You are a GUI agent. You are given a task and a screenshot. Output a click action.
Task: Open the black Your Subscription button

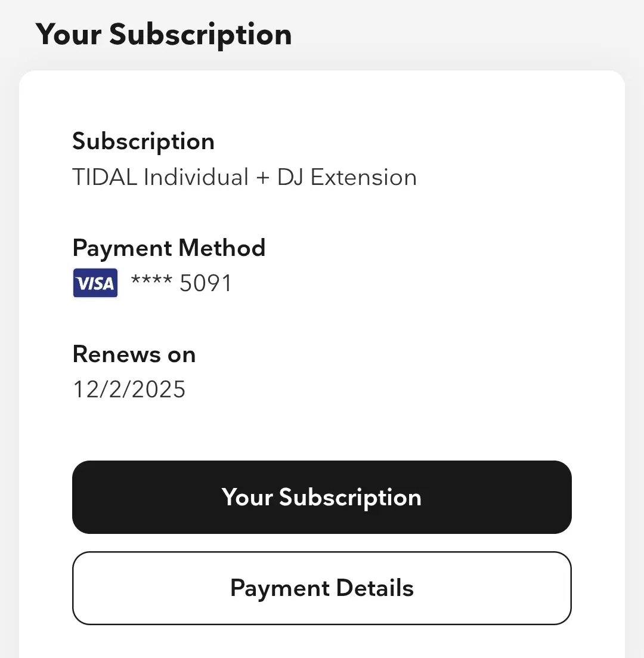pyautogui.click(x=322, y=498)
